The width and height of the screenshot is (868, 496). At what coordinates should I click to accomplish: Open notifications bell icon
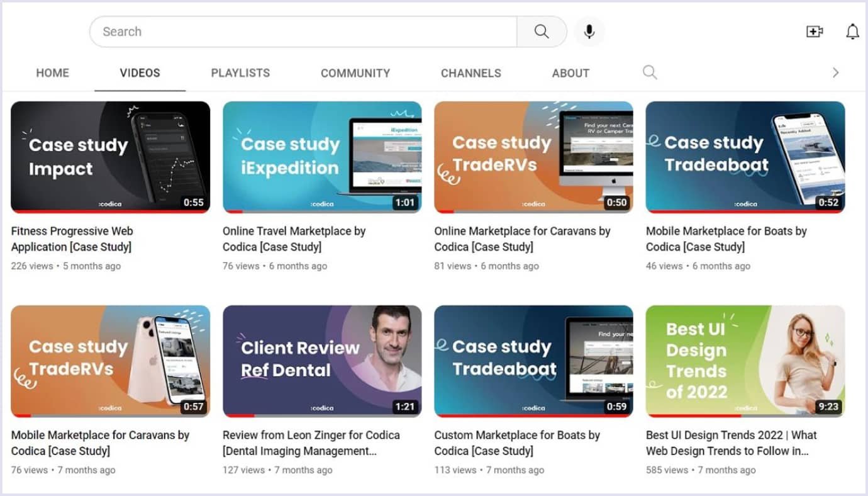pos(852,31)
